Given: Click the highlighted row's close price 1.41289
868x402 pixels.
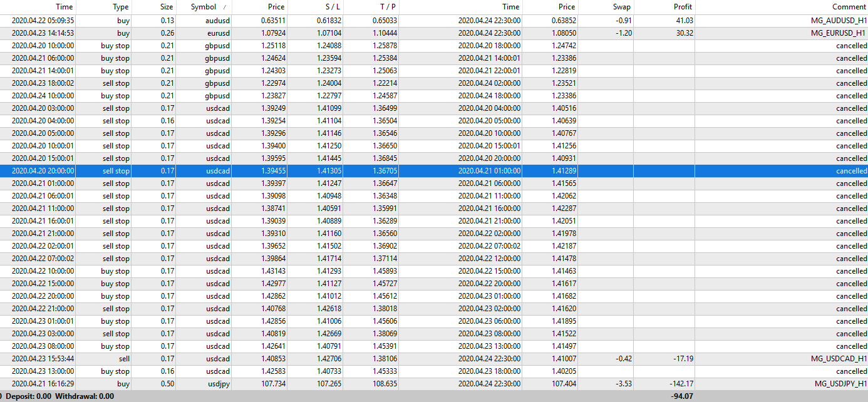Looking at the screenshot, I should pyautogui.click(x=564, y=171).
